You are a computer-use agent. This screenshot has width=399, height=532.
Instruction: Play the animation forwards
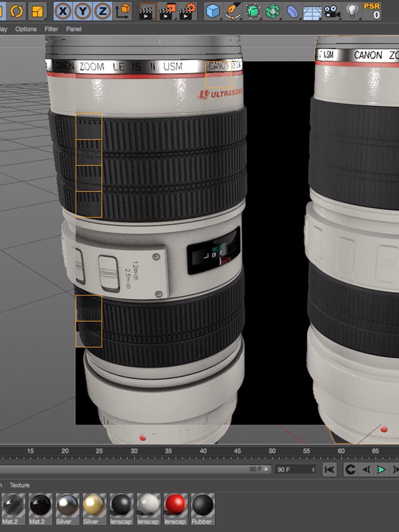pos(381,470)
